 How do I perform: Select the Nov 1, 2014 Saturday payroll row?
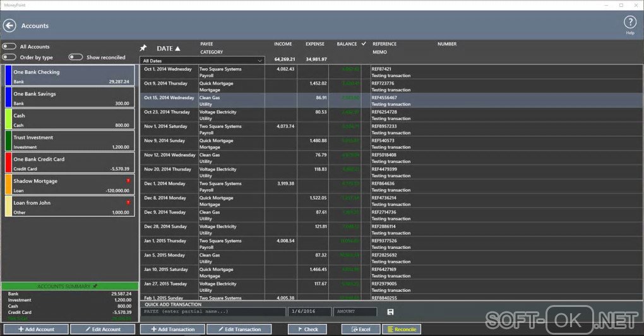click(392, 129)
